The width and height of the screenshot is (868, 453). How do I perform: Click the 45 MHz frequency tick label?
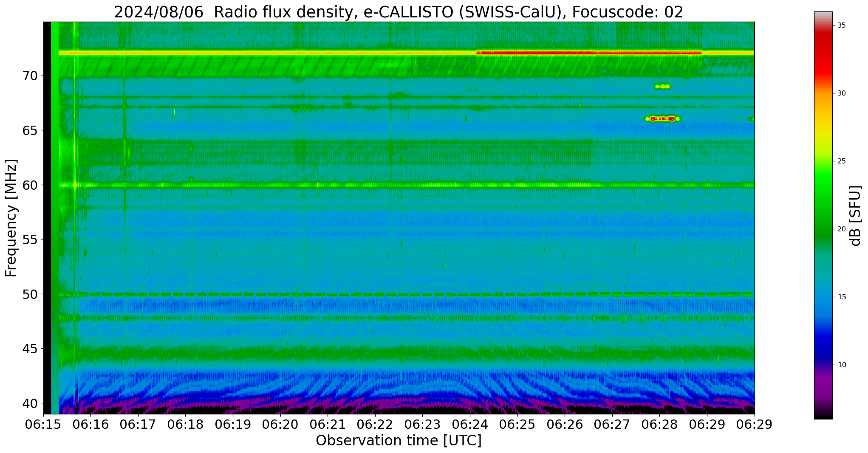point(30,349)
